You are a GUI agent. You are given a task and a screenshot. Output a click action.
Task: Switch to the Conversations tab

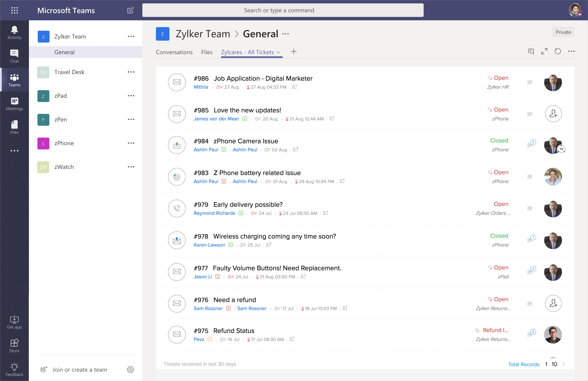tap(174, 52)
